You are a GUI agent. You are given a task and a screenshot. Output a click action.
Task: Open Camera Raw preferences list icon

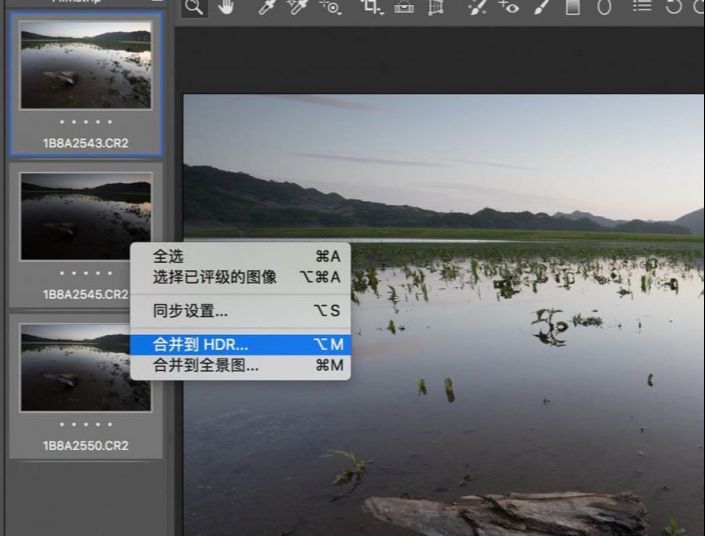click(642, 6)
